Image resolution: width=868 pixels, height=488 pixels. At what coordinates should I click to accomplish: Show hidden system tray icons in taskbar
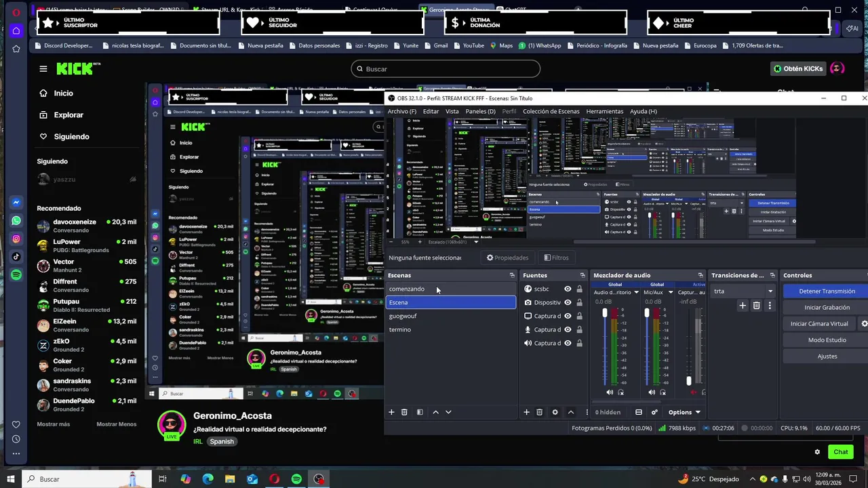[x=752, y=479]
